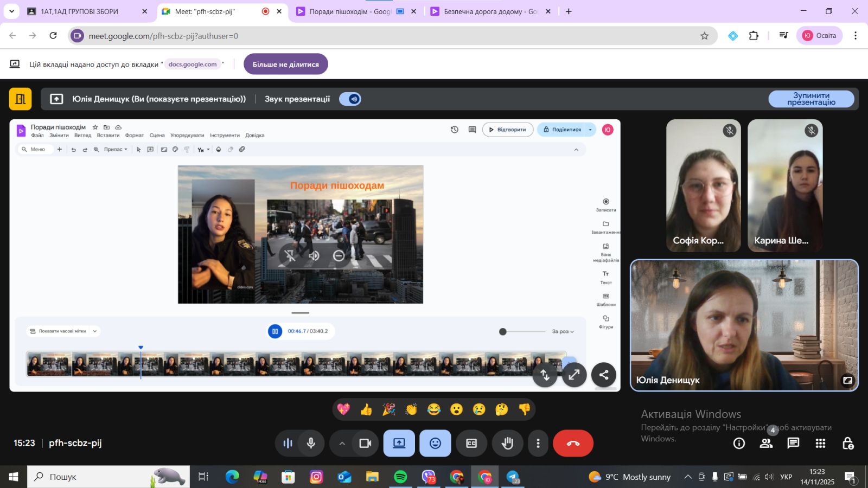
Task: Click the raise hand icon
Action: click(x=507, y=444)
